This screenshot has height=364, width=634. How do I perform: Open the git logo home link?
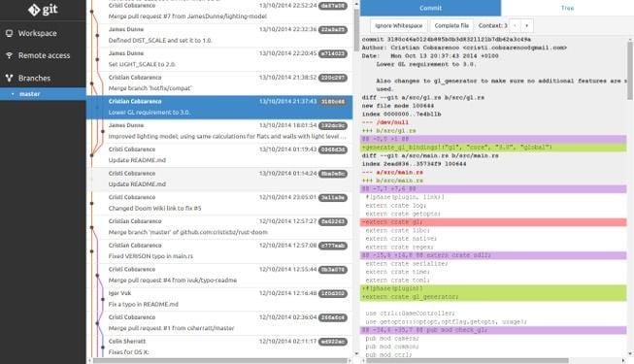click(x=43, y=10)
